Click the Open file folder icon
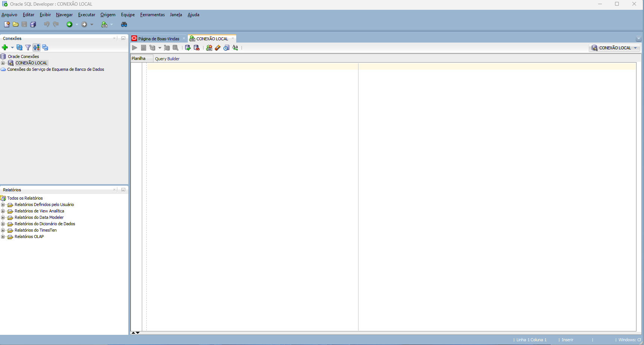This screenshot has height=345, width=644. 15,24
